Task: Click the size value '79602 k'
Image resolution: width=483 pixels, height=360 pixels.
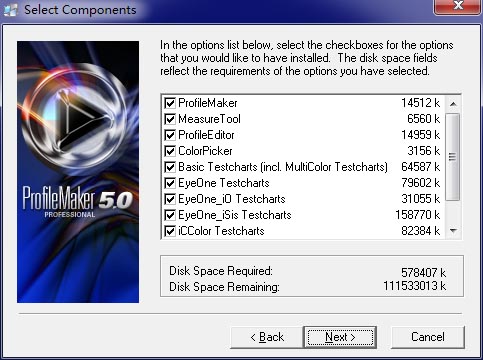Action: click(x=420, y=183)
